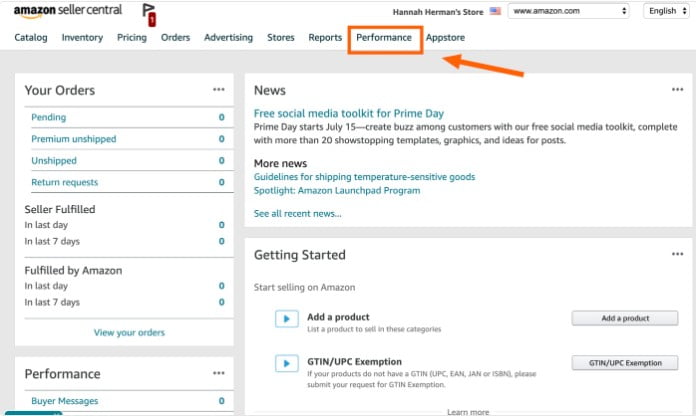Screen dimensions: 696x416
Task: Click the Learn more link
Action: pyautogui.click(x=468, y=412)
